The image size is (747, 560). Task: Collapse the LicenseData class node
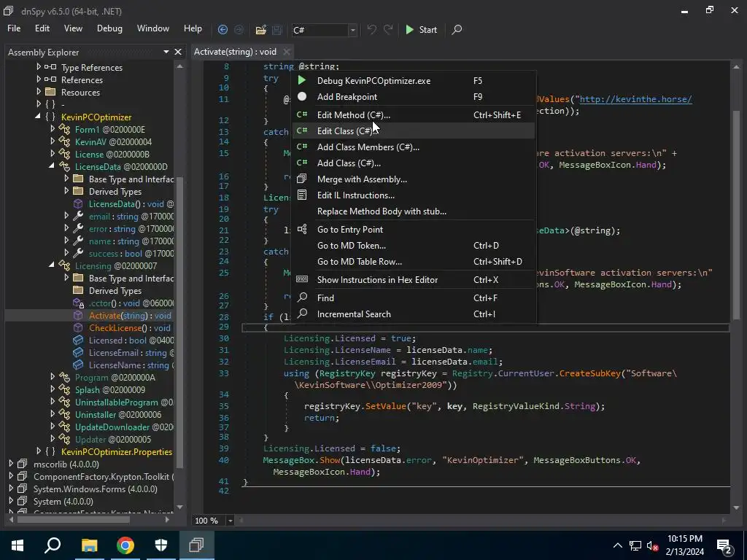tap(53, 167)
